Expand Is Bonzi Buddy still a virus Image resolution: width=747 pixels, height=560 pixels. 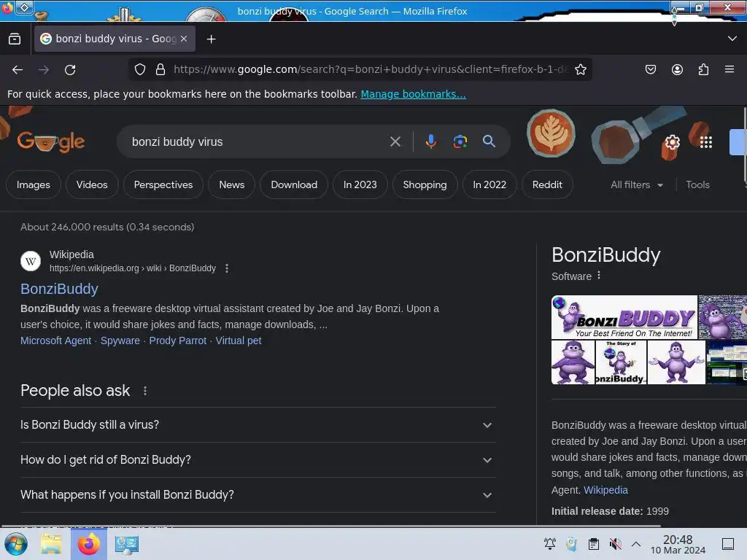(258, 425)
